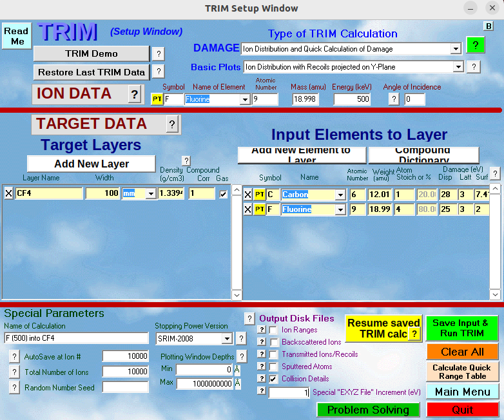The image size is (504, 420).
Task: Open help for the TRIM Demo button
Action: click(x=159, y=53)
